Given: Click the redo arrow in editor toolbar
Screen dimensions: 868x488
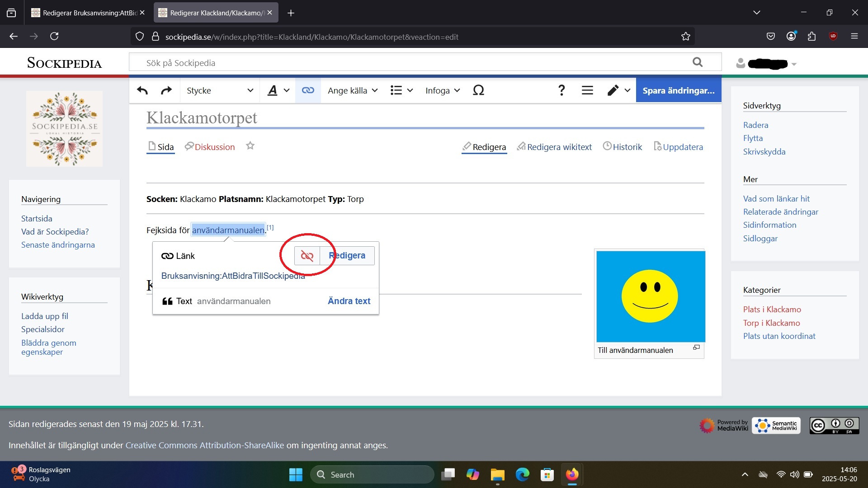Looking at the screenshot, I should [166, 90].
